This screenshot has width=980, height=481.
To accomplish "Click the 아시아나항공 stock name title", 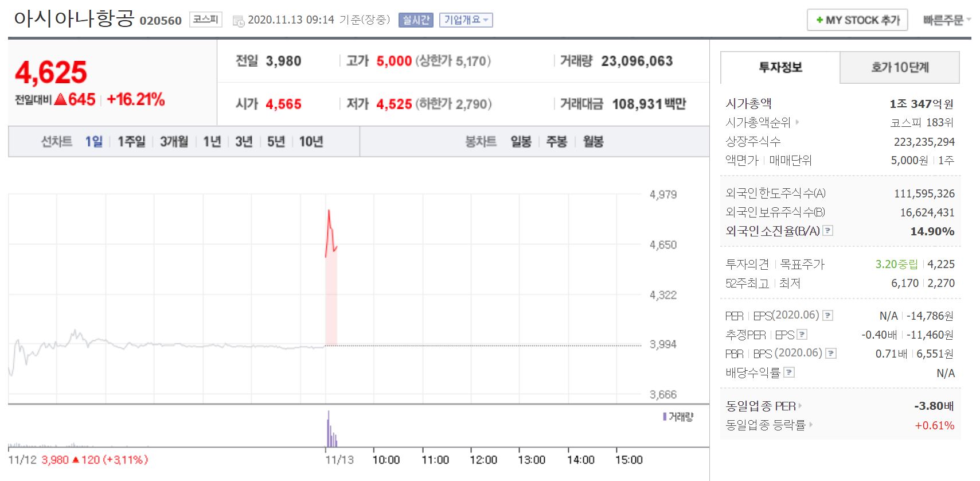I will coord(74,18).
